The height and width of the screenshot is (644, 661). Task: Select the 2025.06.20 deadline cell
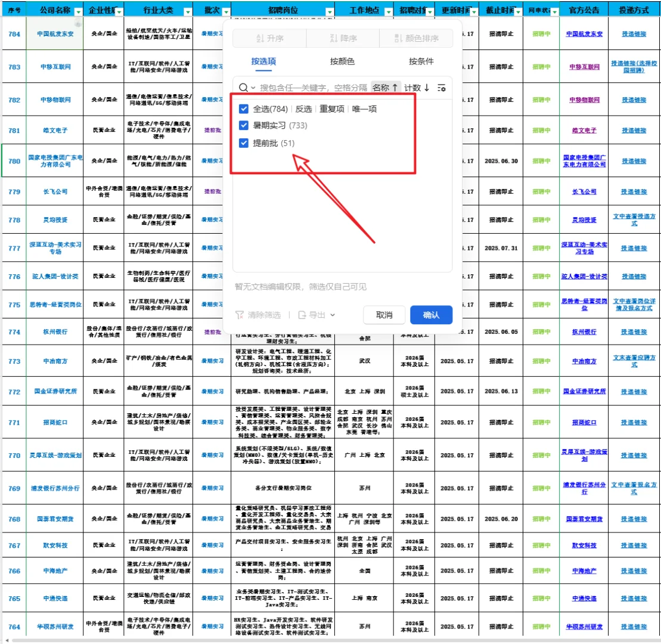[x=501, y=519]
